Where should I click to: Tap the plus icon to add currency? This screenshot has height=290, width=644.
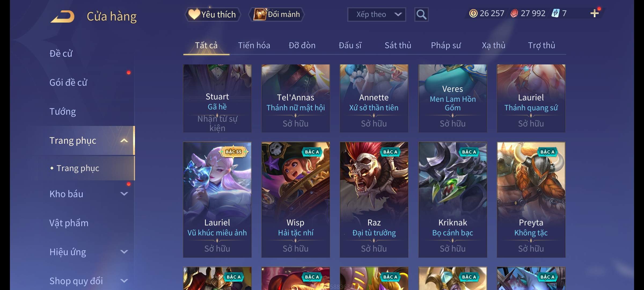tap(595, 13)
